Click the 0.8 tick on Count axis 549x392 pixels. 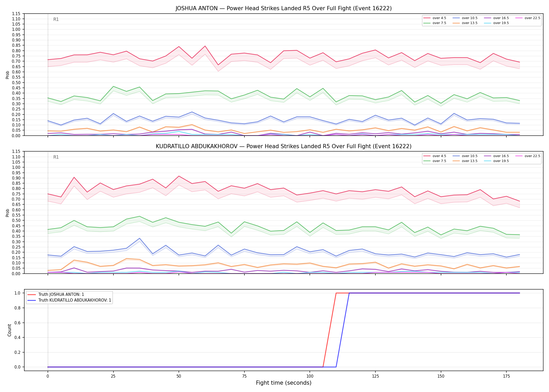(x=18, y=308)
